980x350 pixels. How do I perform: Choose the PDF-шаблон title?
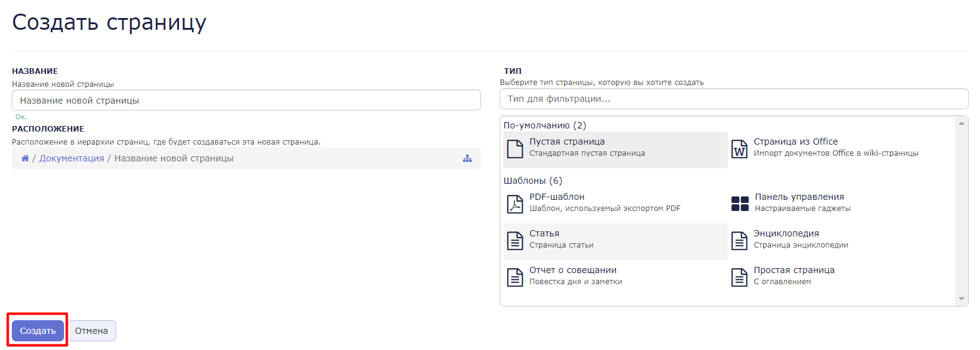[x=557, y=197]
